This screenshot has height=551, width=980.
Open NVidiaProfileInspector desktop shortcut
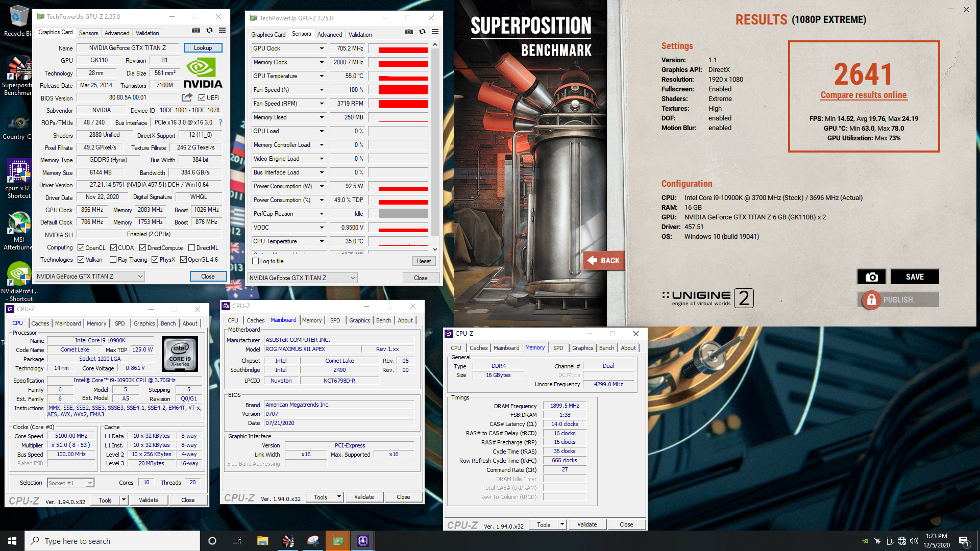tap(19, 282)
